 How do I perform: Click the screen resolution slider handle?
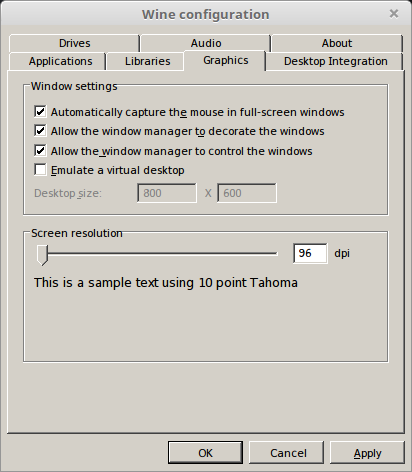[42, 255]
